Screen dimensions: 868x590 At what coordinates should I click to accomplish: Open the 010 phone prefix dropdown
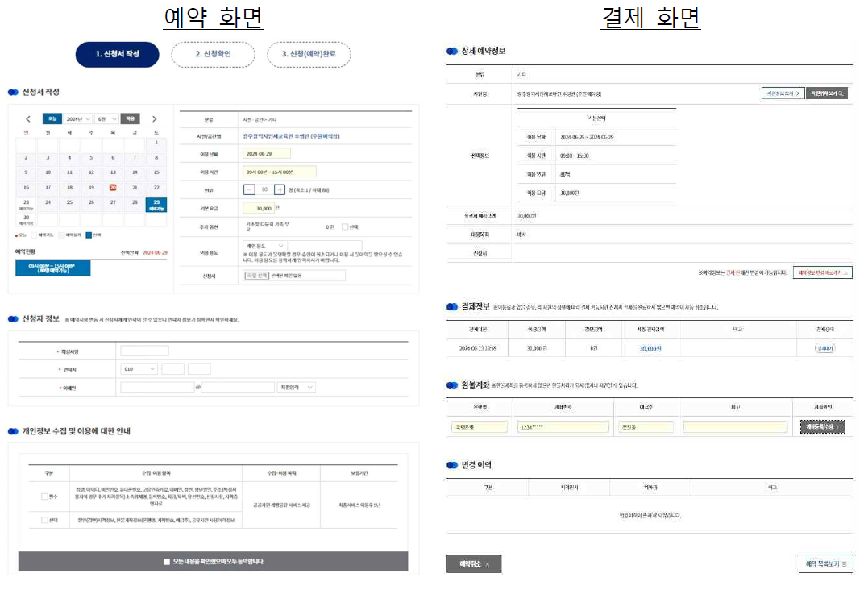(139, 369)
